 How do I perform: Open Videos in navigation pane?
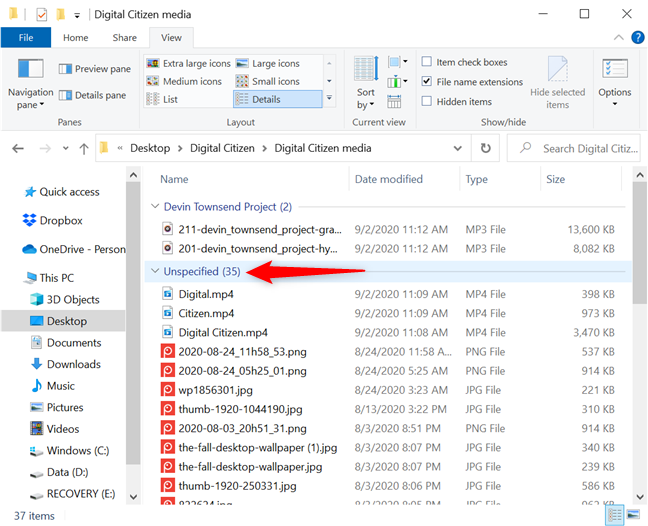point(55,429)
